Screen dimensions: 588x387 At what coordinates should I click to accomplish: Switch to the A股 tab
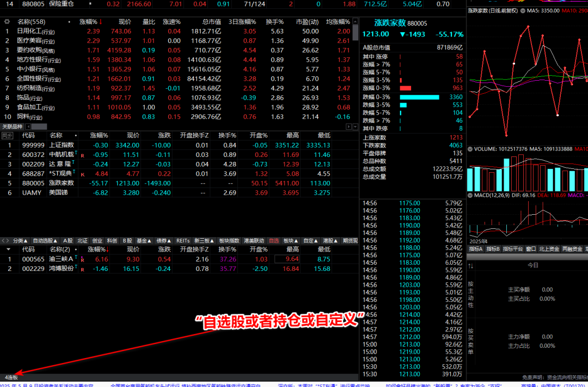click(x=68, y=240)
